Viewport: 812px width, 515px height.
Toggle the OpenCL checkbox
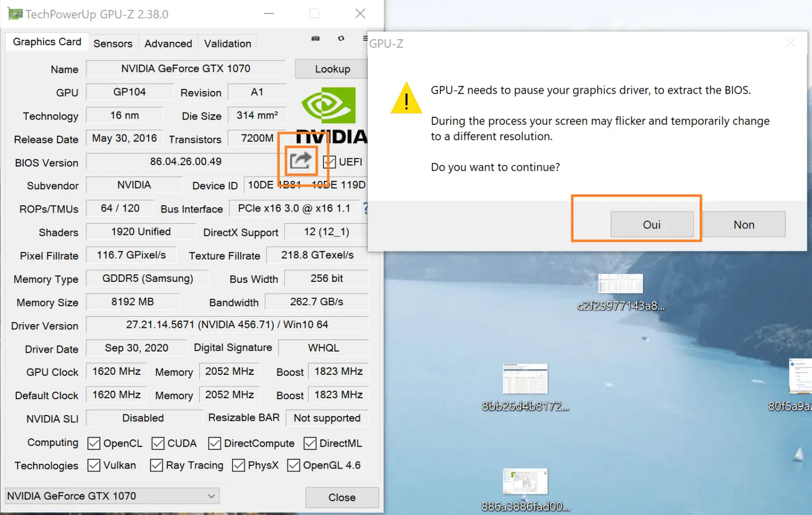coord(94,443)
